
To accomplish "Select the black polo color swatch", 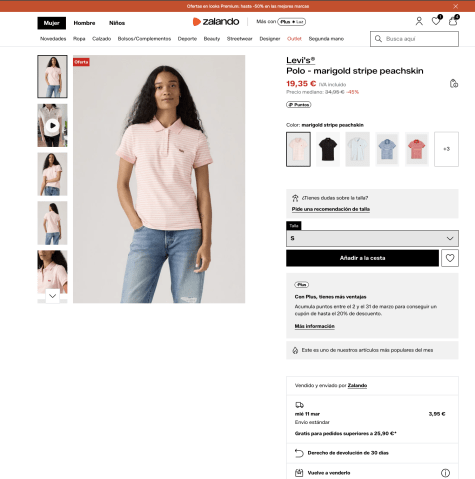I will point(328,149).
